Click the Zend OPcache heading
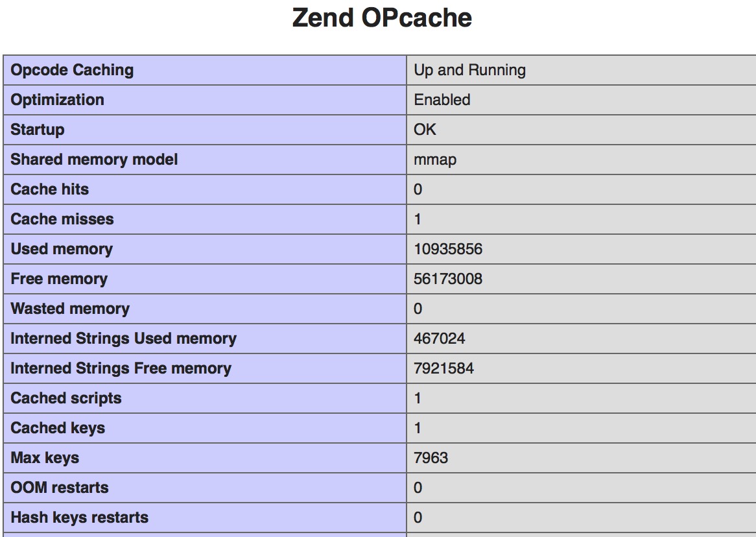 (x=382, y=18)
